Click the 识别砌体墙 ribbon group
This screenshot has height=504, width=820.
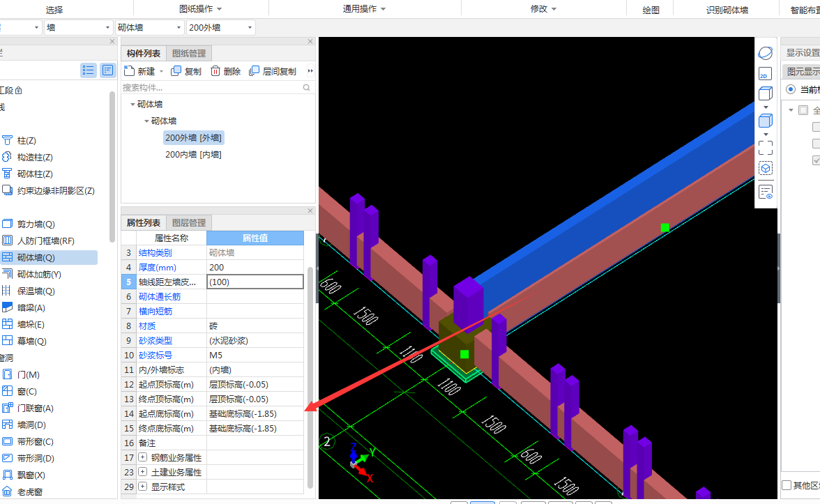(x=727, y=10)
